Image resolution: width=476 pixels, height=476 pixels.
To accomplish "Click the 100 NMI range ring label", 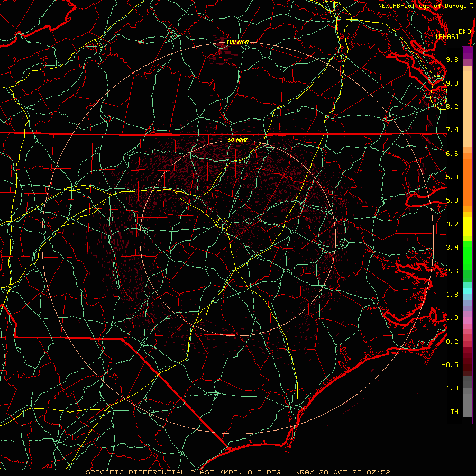I will (237, 42).
